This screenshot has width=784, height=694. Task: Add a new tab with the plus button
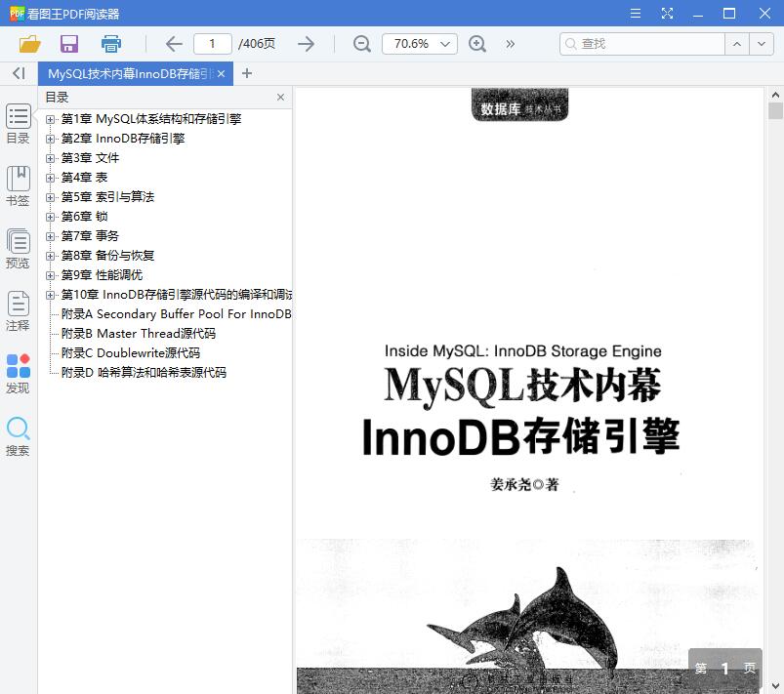click(246, 73)
